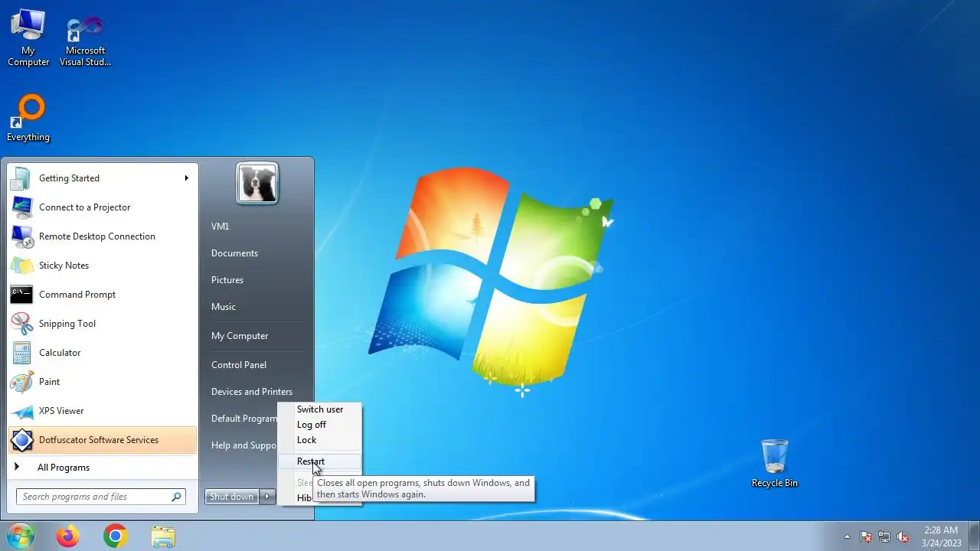The width and height of the screenshot is (980, 551).
Task: Open the Music link
Action: [x=224, y=307]
